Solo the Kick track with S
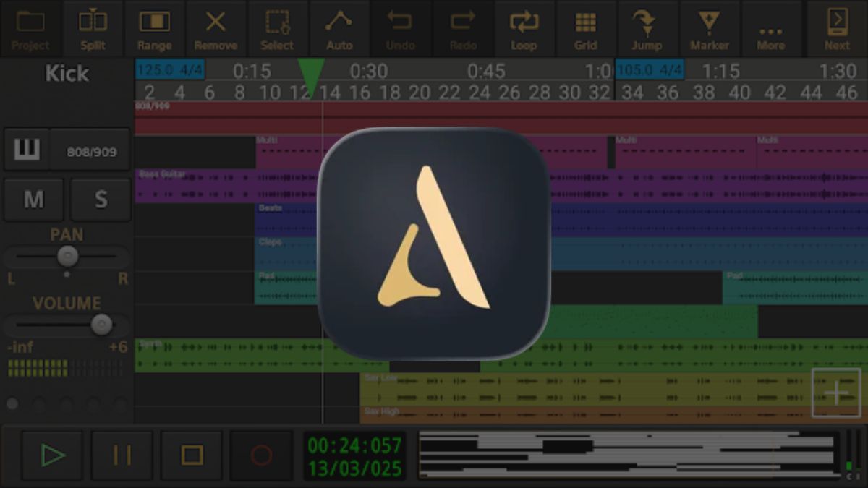Viewport: 868px width, 488px height. tap(101, 200)
